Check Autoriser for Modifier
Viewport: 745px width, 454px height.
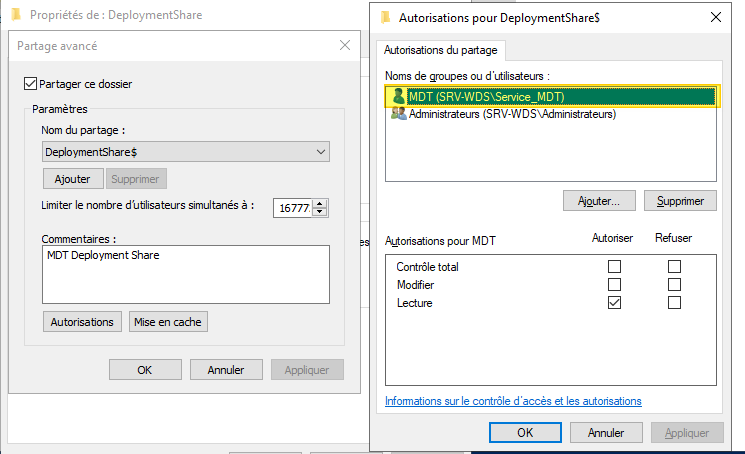tap(614, 284)
